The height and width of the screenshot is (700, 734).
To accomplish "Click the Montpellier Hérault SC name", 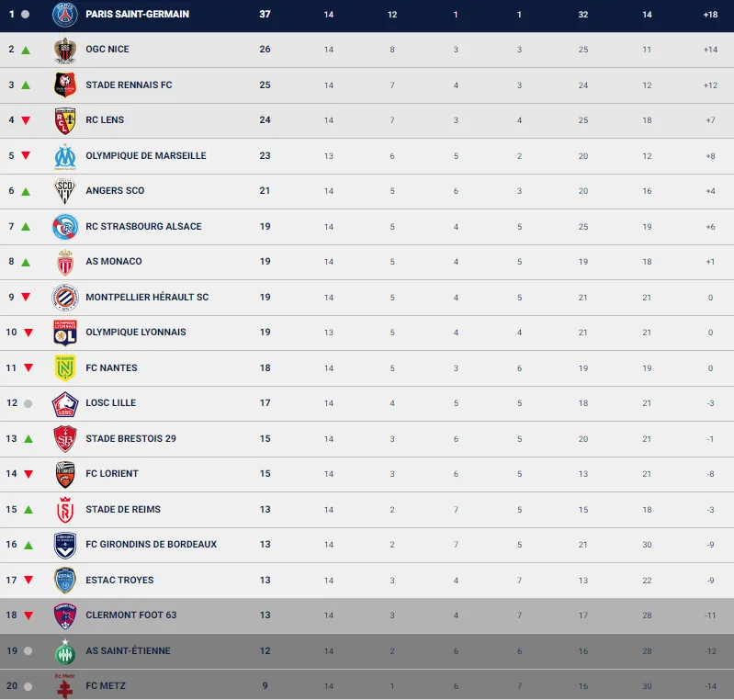I will pos(147,298).
